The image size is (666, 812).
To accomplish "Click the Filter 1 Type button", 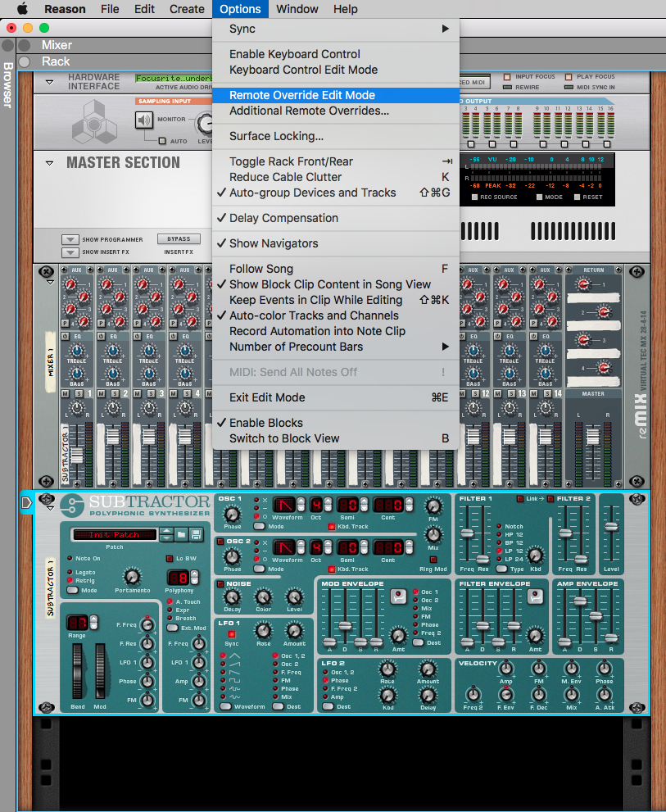I will [x=501, y=569].
